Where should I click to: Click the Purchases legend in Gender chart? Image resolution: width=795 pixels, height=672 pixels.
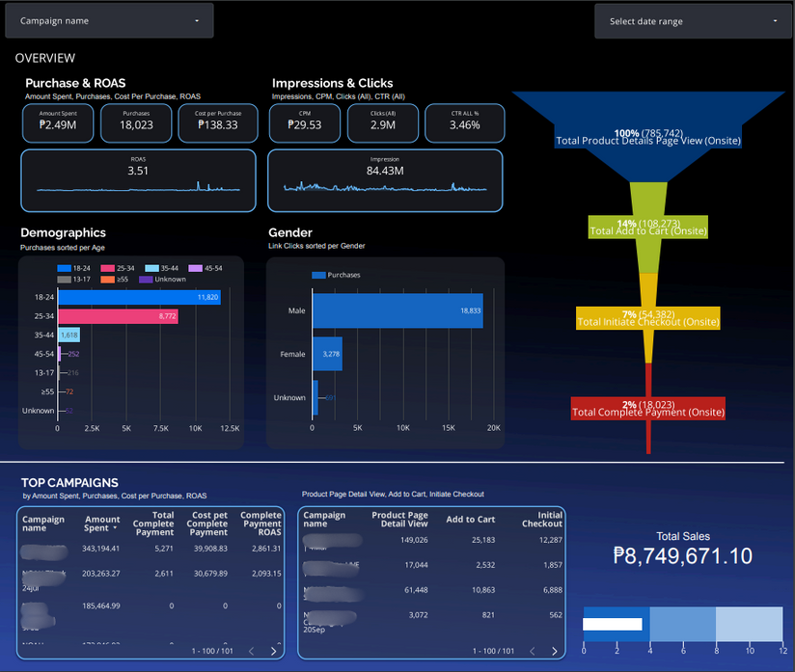click(336, 275)
